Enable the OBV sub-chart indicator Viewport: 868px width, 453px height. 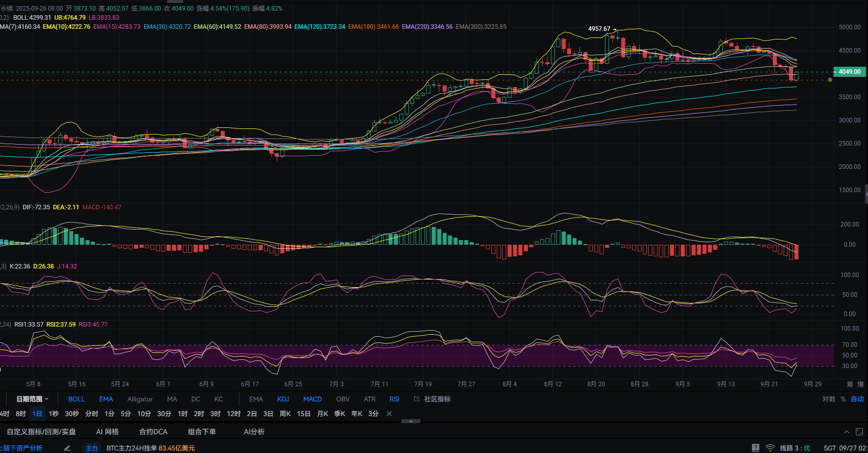coord(343,399)
